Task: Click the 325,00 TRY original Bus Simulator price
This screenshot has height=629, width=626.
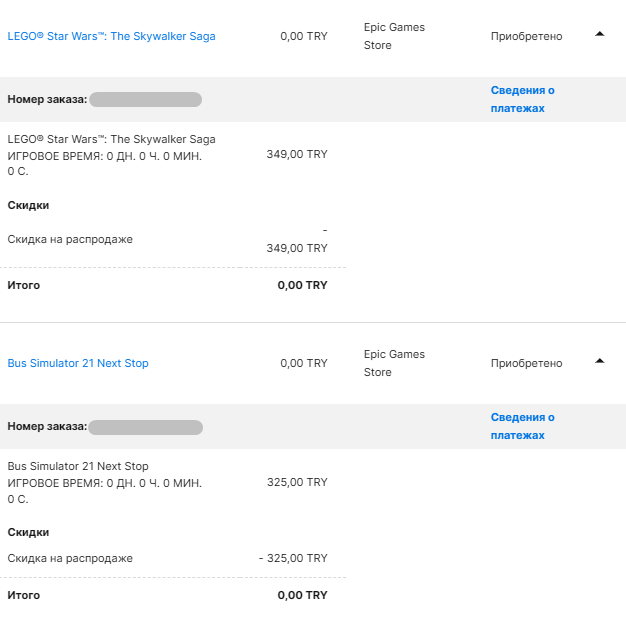Action: coord(297,482)
